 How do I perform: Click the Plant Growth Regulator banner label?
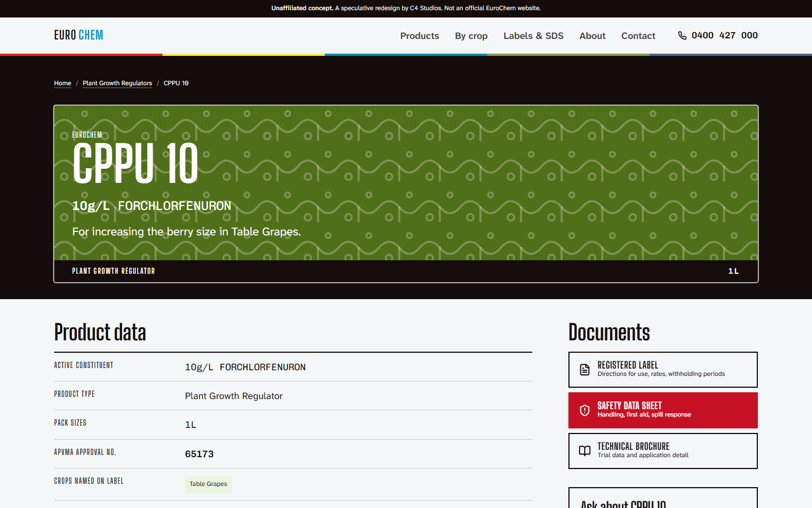pyautogui.click(x=113, y=271)
